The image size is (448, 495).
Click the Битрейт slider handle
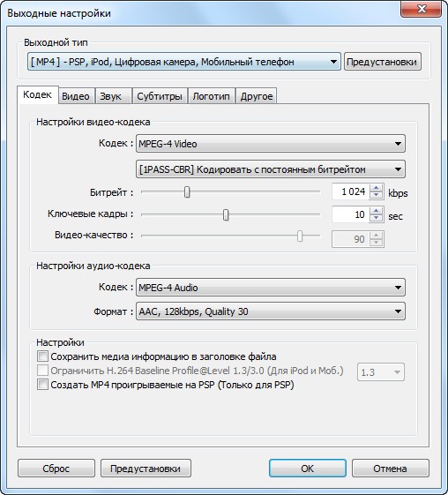coord(187,192)
